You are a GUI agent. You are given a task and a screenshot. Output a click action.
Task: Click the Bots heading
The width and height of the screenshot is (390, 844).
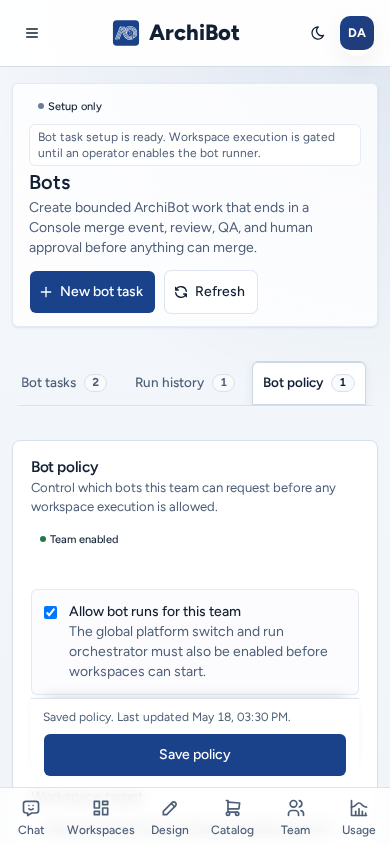49,182
